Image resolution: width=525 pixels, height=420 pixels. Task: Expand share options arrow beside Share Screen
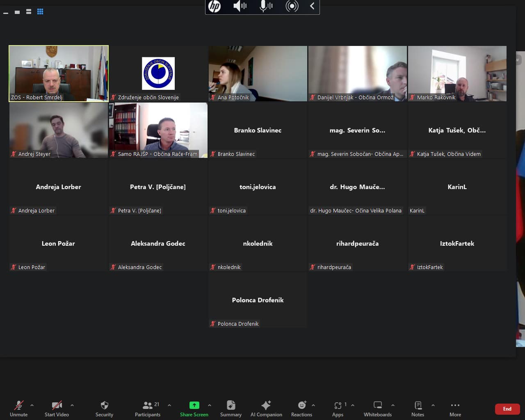point(210,405)
